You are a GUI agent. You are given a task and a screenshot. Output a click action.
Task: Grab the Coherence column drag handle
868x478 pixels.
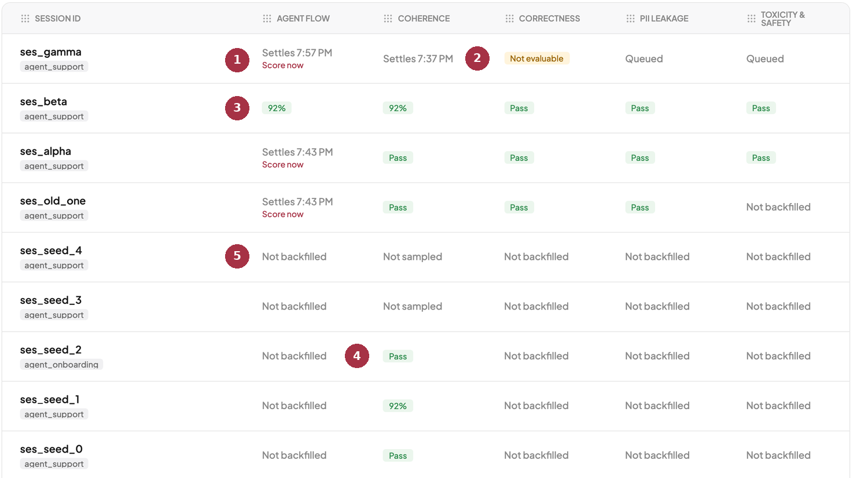pos(388,19)
